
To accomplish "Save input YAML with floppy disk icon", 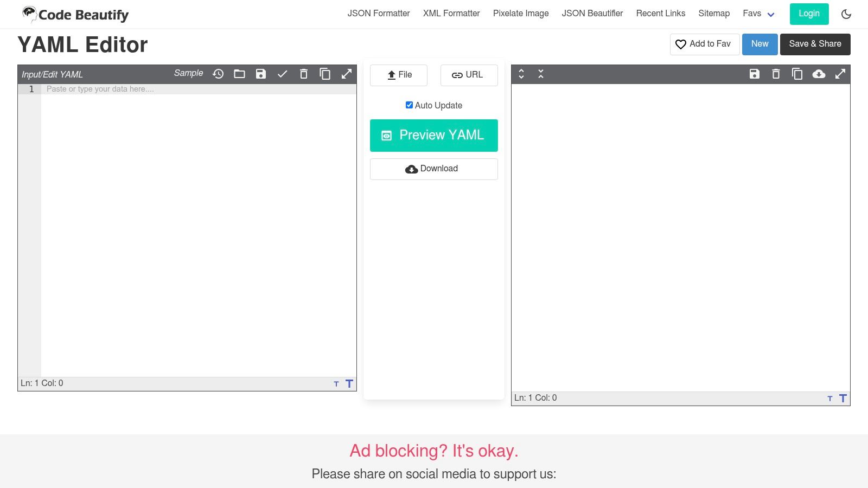I will click(x=261, y=74).
